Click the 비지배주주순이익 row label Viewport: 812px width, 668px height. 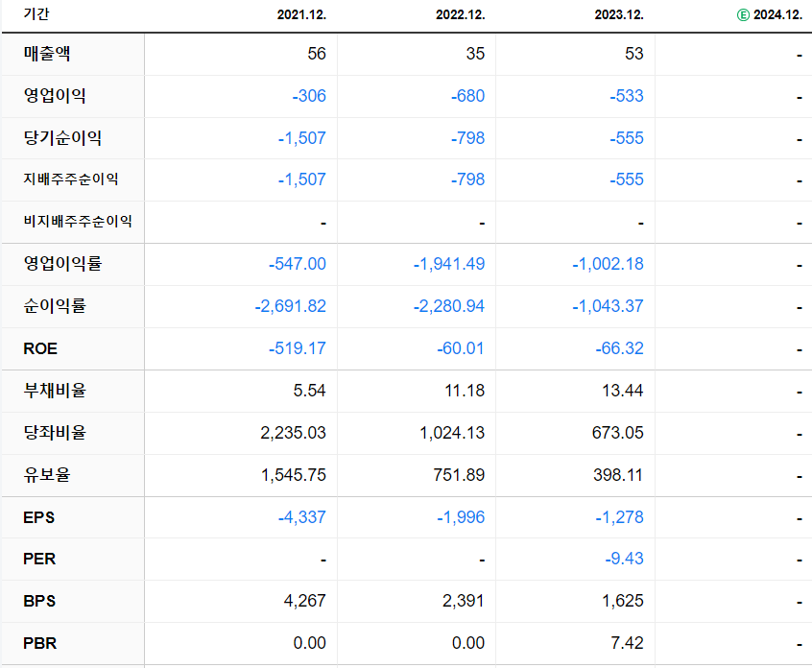coord(78,222)
